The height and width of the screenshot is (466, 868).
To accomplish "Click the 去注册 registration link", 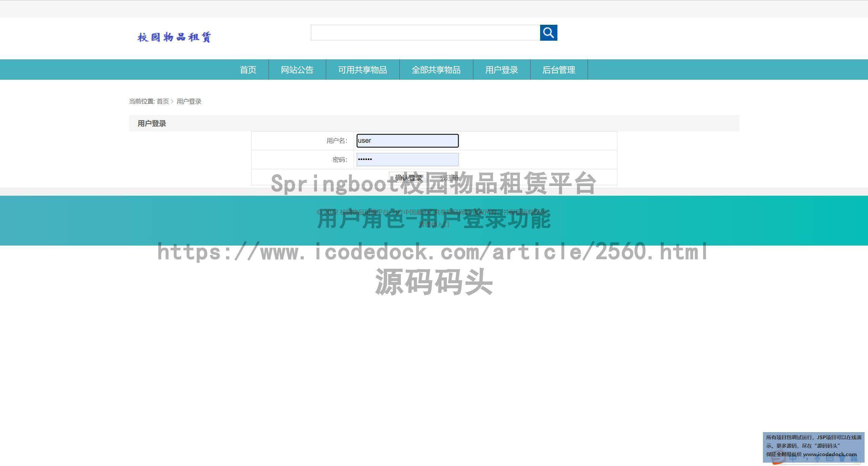I will point(449,177).
